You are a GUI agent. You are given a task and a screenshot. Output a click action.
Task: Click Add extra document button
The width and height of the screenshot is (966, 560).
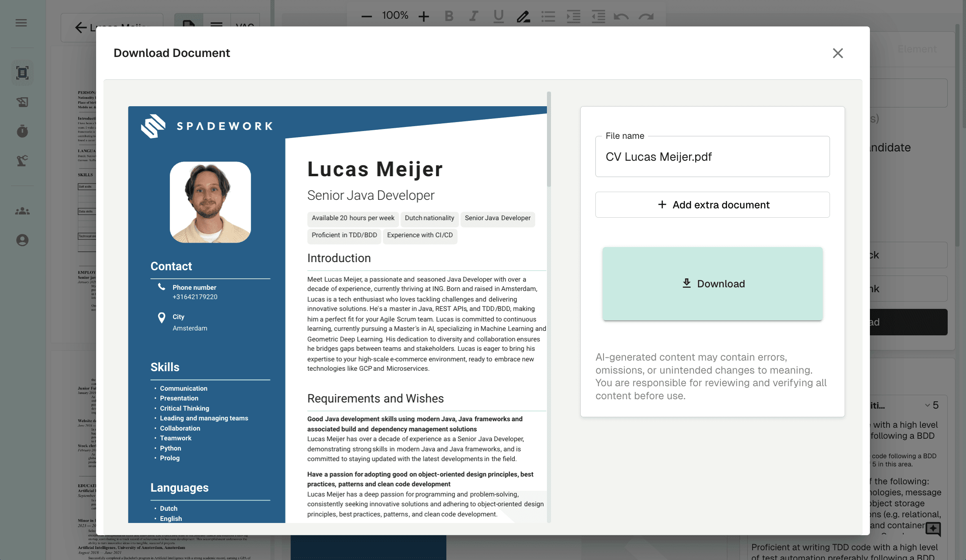(712, 205)
